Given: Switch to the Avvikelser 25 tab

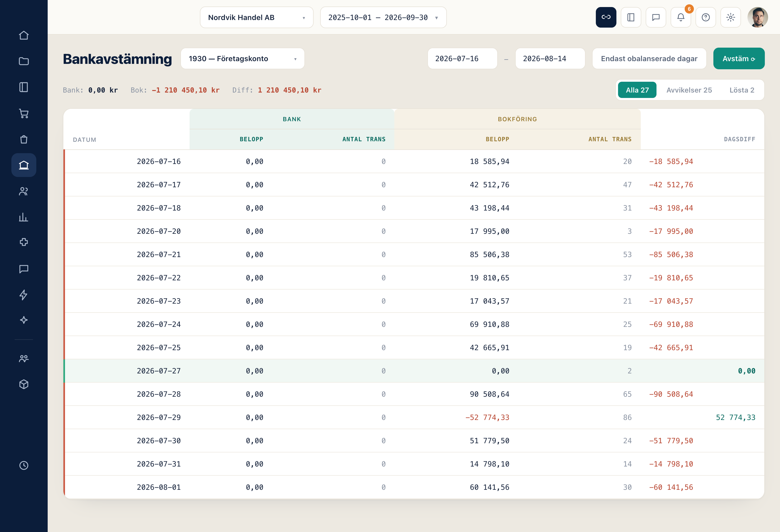Looking at the screenshot, I should tap(689, 90).
